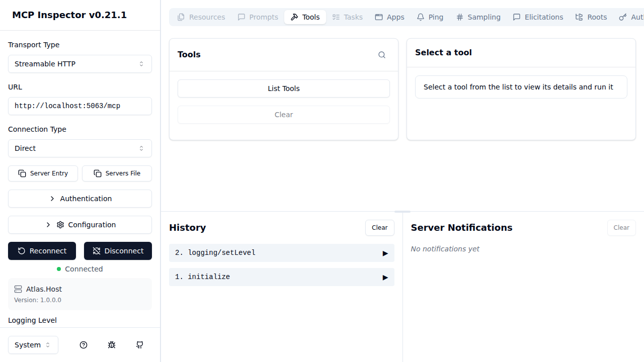Click the Sampling hash icon

[459, 17]
